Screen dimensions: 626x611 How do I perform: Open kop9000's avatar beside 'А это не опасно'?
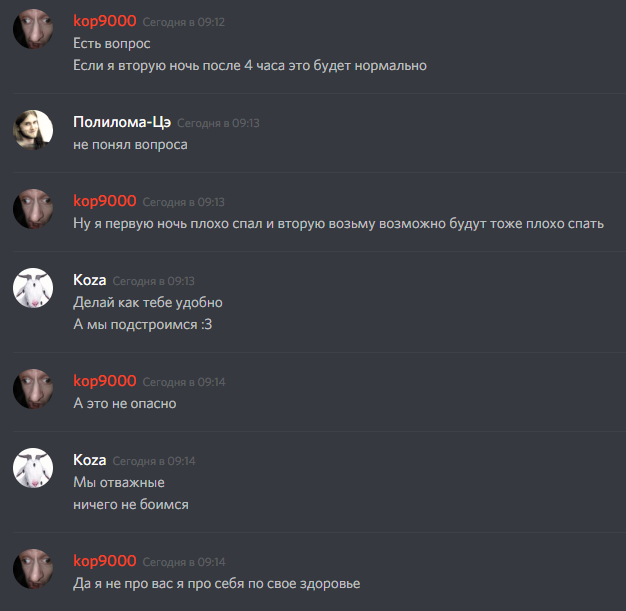tap(33, 389)
